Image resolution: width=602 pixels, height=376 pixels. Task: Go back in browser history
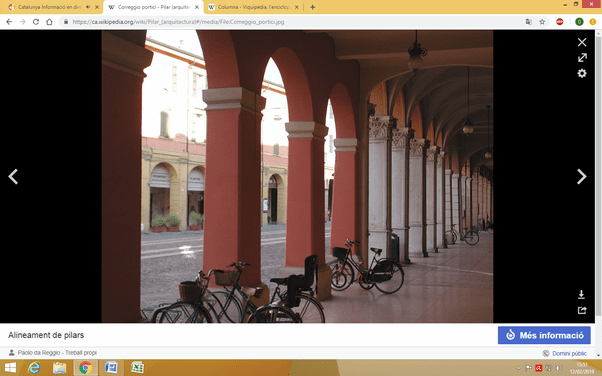tap(9, 22)
